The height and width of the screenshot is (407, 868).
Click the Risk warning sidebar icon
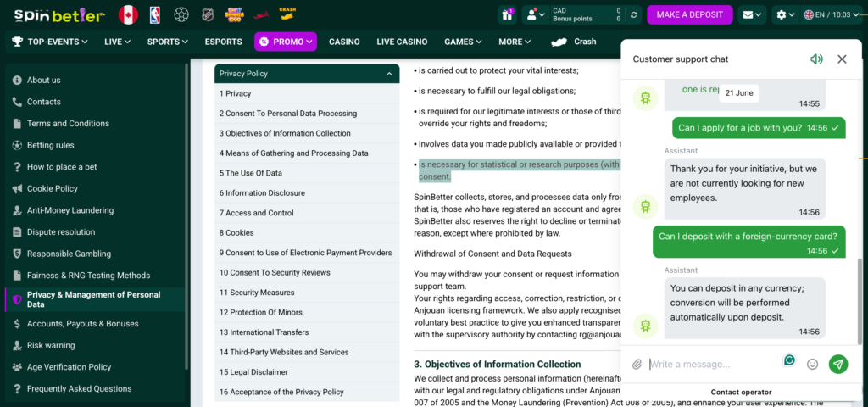click(17, 346)
